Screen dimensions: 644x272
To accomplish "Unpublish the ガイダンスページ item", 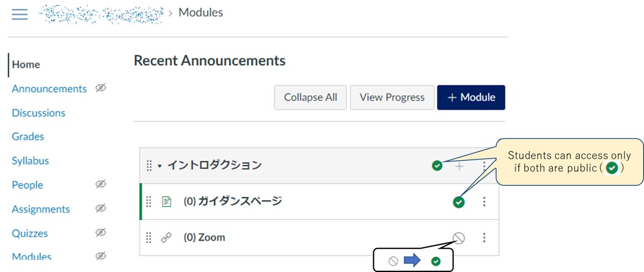I will (458, 202).
